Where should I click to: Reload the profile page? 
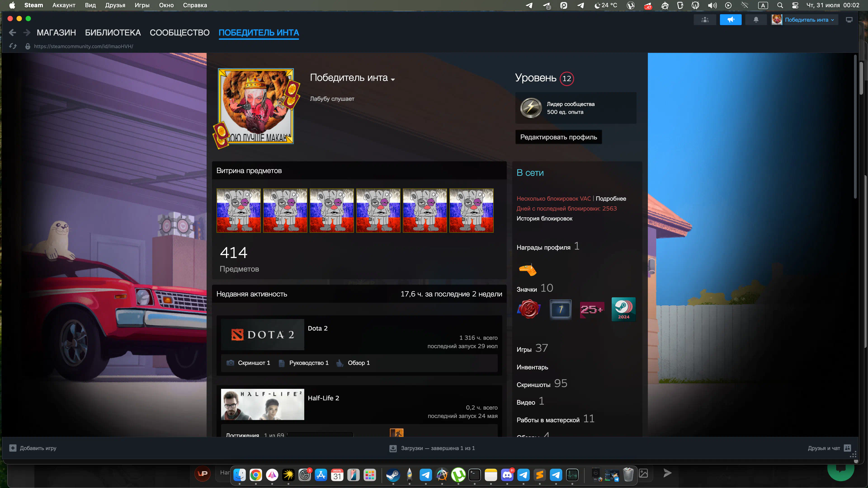[13, 46]
